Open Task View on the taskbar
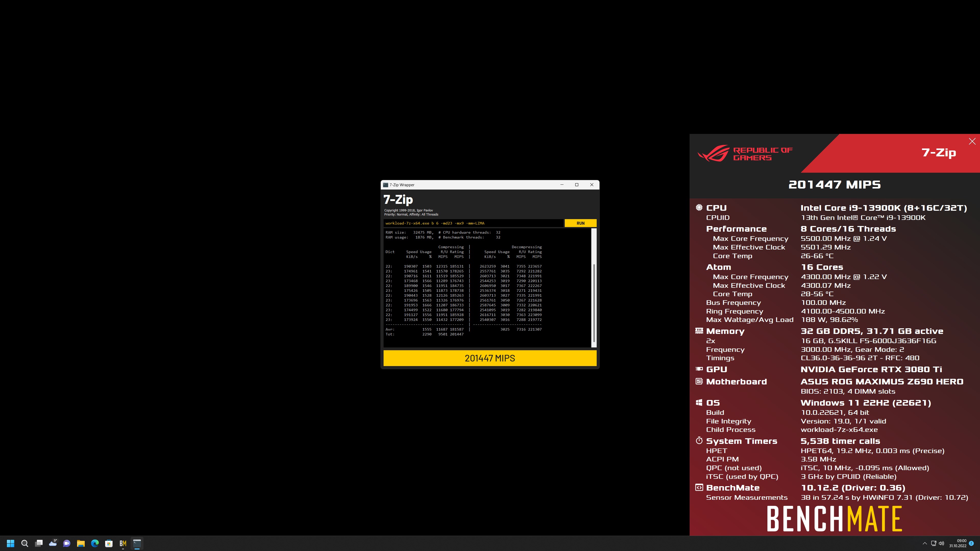Screen dimensions: 980x551 [x=39, y=543]
